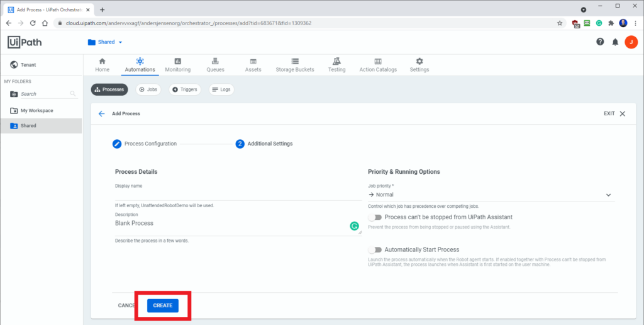Screen dimensions: 644x325
Task: View the Logs pill
Action: 221,89
